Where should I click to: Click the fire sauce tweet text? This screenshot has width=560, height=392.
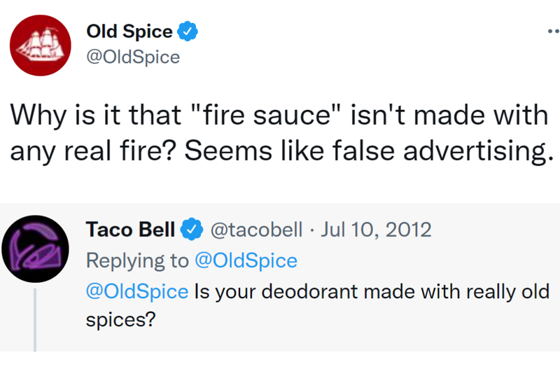tap(282, 133)
